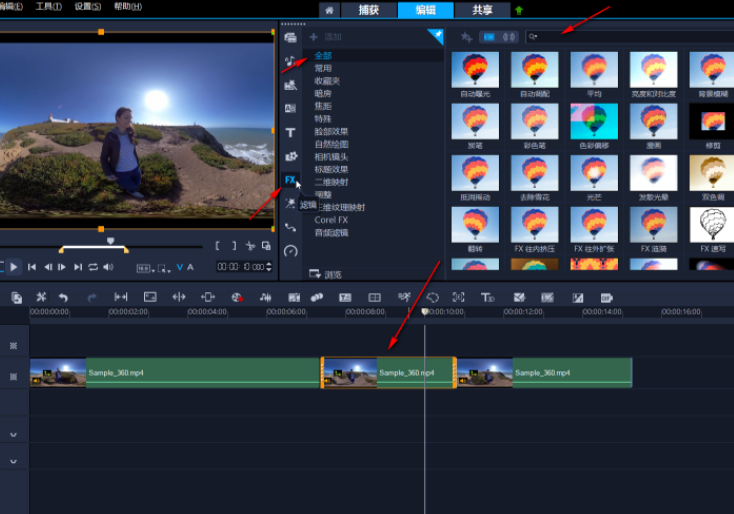Open the Media library icon
Screen dimensions: 734x514
[x=290, y=38]
